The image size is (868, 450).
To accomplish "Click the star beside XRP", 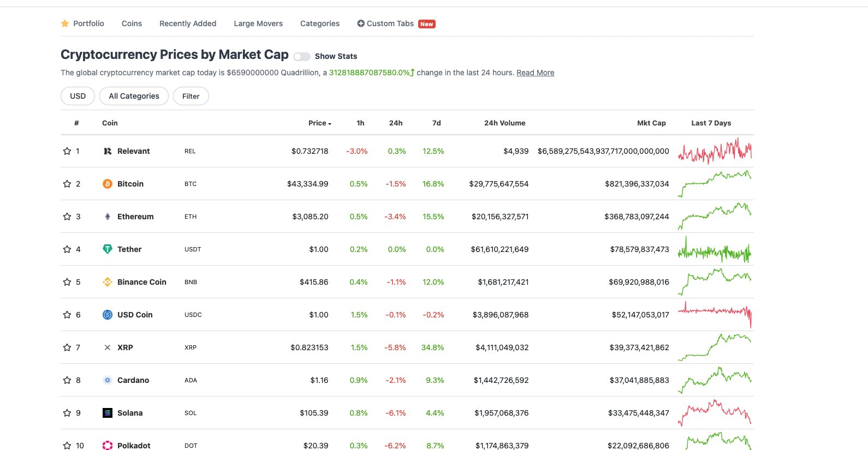I will tap(67, 347).
